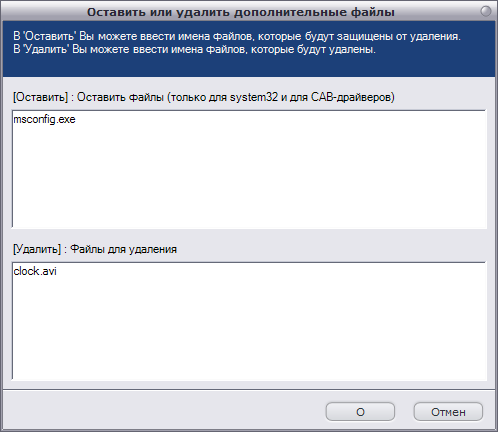
Task: Click the empty blue banner area under the text
Action: pos(249,67)
